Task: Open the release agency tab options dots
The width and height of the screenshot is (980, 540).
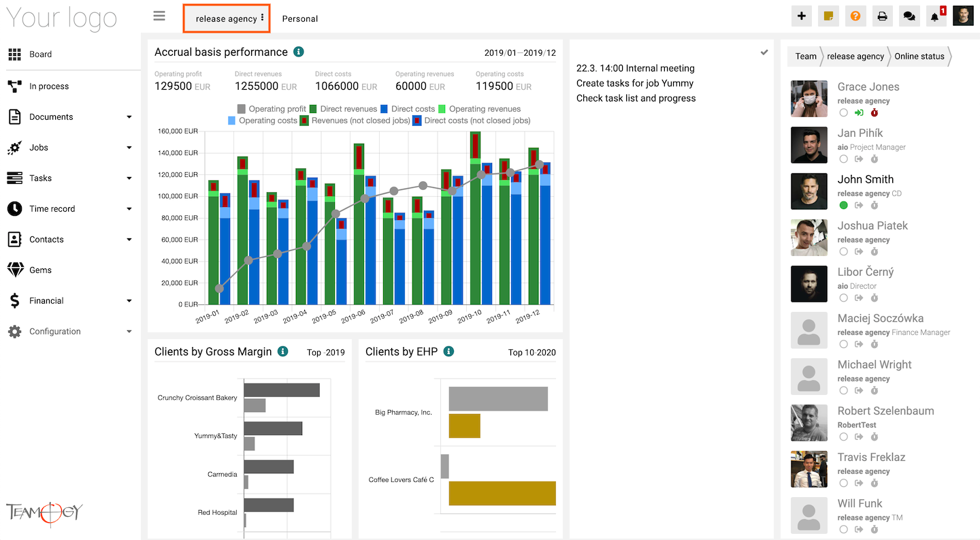Action: point(262,18)
